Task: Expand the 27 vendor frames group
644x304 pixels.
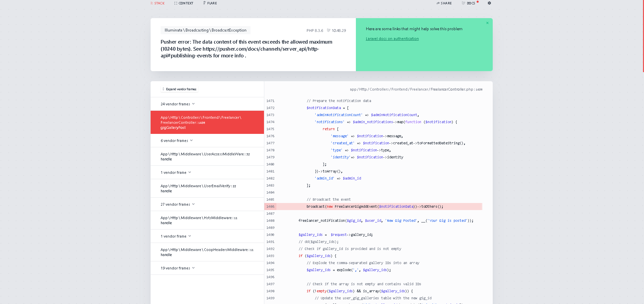Action: click(177, 204)
